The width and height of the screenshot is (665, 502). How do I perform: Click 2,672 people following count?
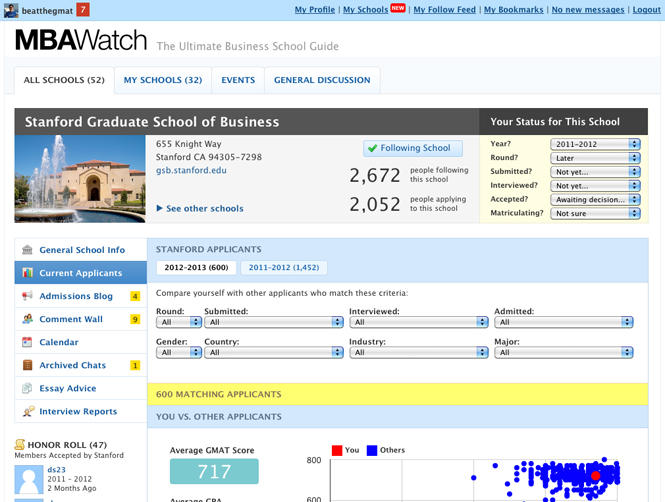pos(375,176)
